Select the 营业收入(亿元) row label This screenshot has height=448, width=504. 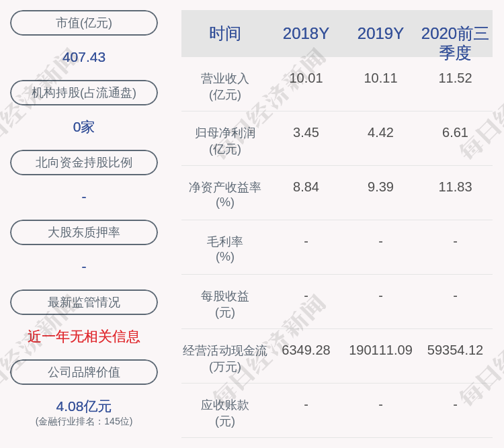(225, 87)
